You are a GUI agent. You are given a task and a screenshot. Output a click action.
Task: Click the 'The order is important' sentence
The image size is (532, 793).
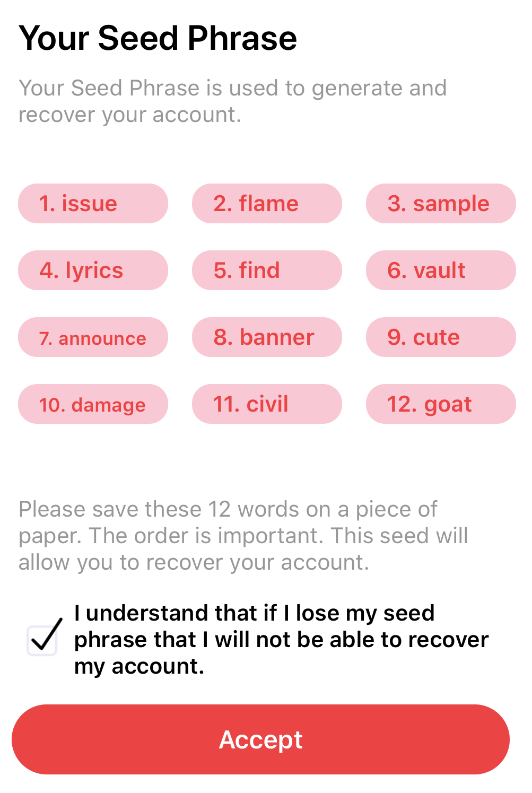207,536
